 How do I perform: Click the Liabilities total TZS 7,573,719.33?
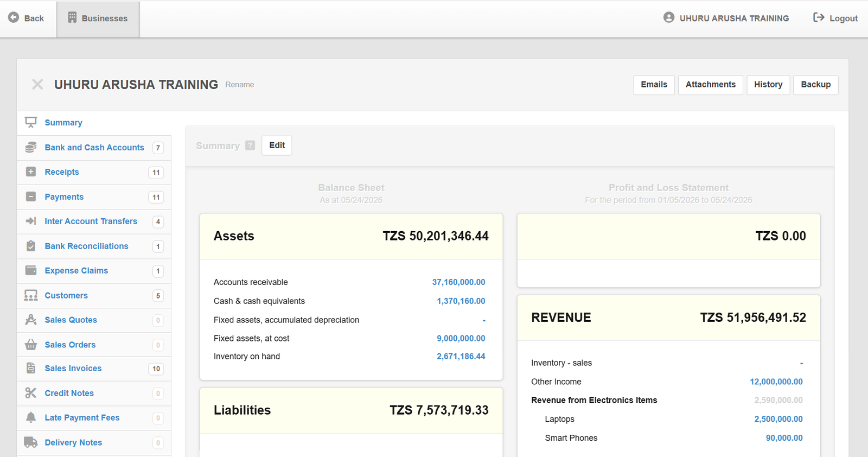tap(439, 410)
